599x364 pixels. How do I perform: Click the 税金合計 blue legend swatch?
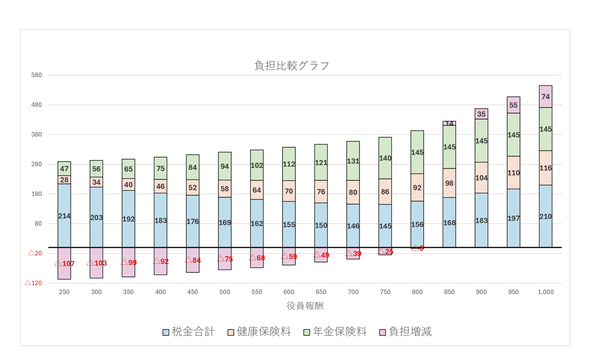[166, 332]
